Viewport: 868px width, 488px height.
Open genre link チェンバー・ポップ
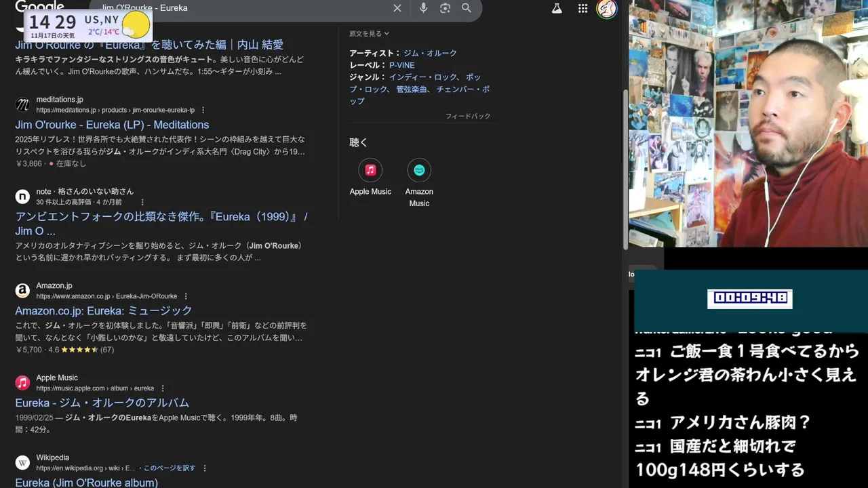point(419,95)
